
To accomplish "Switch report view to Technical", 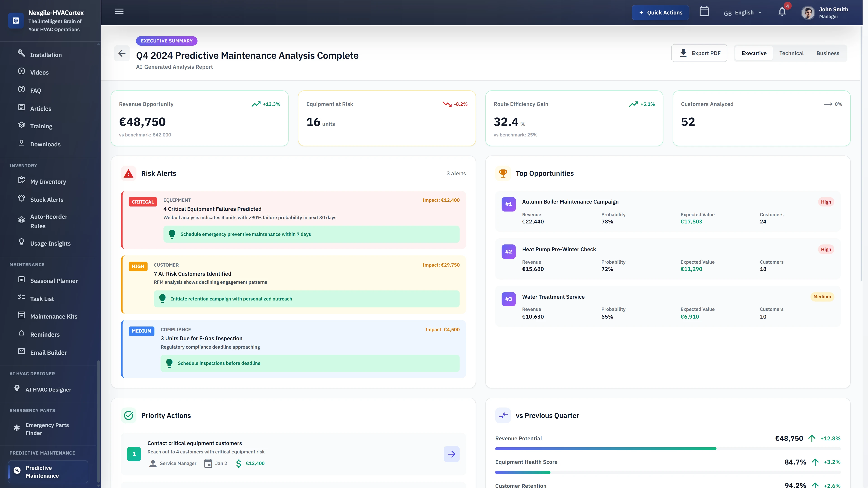I will click(792, 53).
